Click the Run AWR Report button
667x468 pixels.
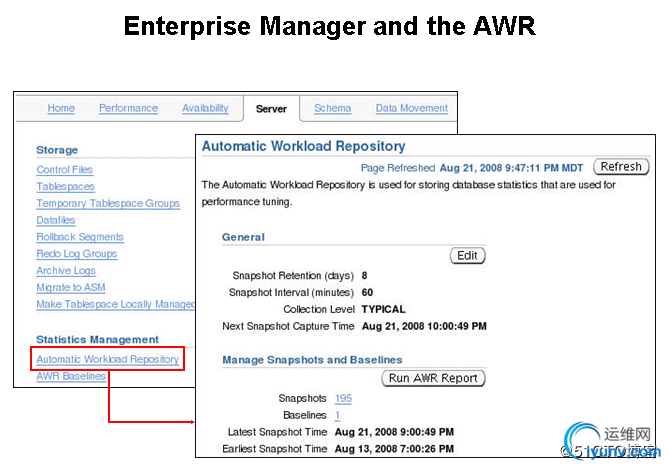point(433,378)
